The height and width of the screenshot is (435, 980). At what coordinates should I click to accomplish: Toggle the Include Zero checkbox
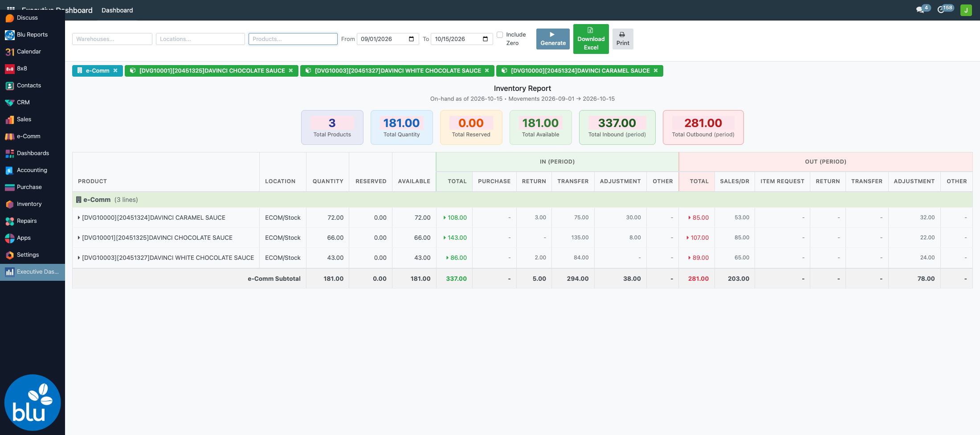[500, 35]
